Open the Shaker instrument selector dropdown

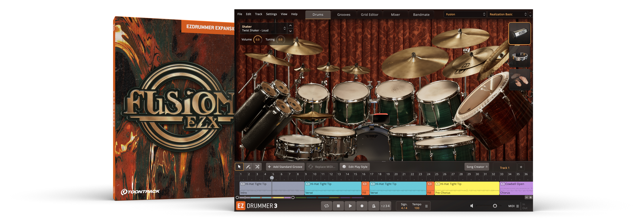[264, 28]
